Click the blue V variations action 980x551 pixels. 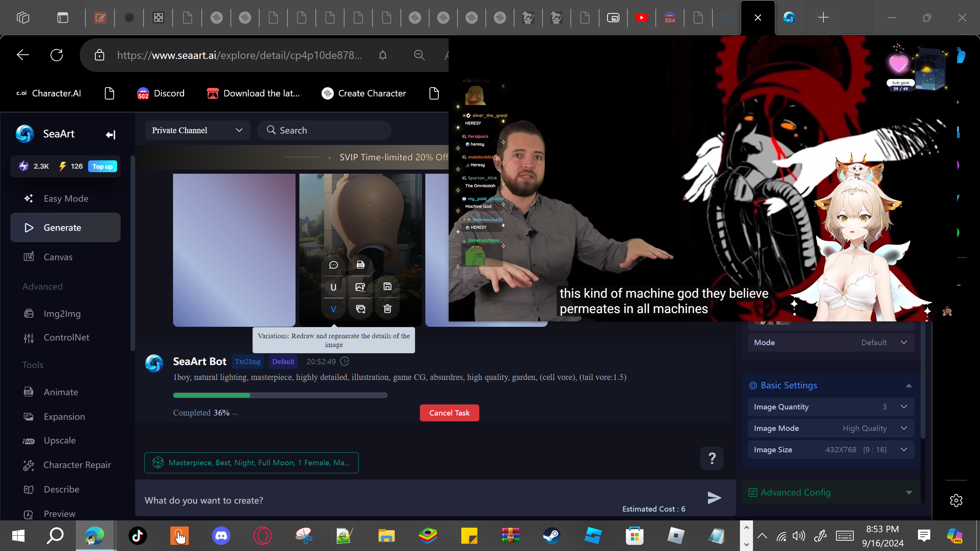point(333,309)
